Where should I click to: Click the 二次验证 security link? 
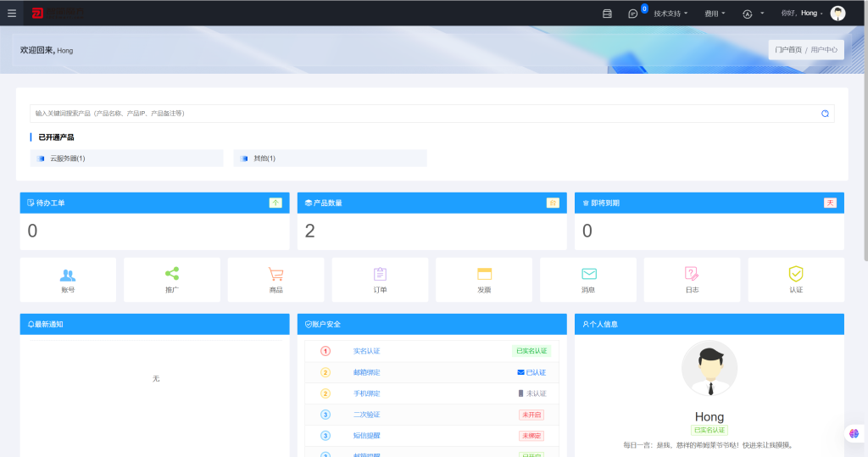366,415
